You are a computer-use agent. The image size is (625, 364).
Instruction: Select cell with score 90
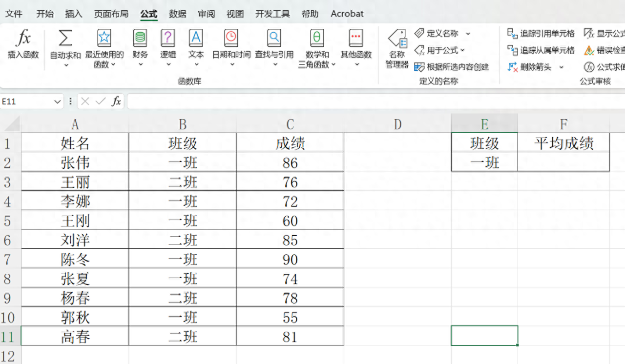pos(290,259)
